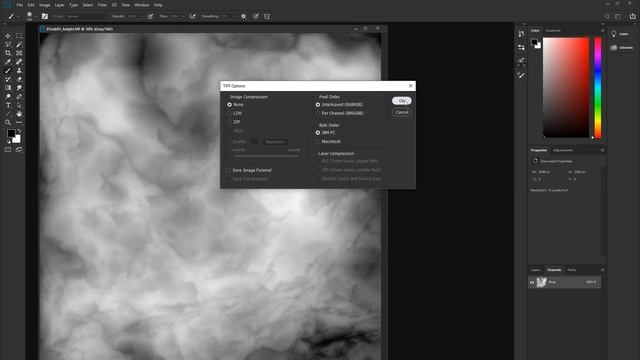
Task: Select the Type tool
Action: [x=8, y=105]
